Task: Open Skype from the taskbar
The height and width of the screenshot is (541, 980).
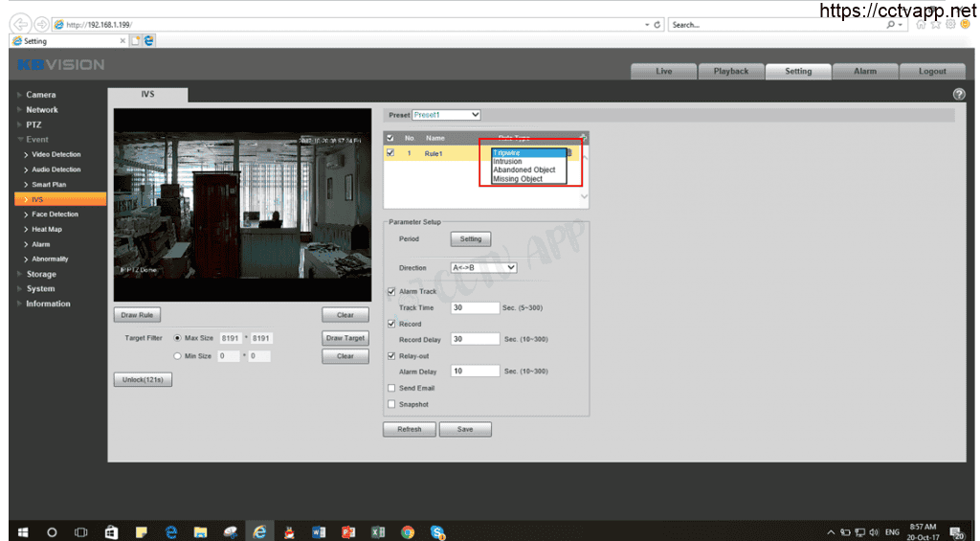Action: click(437, 531)
